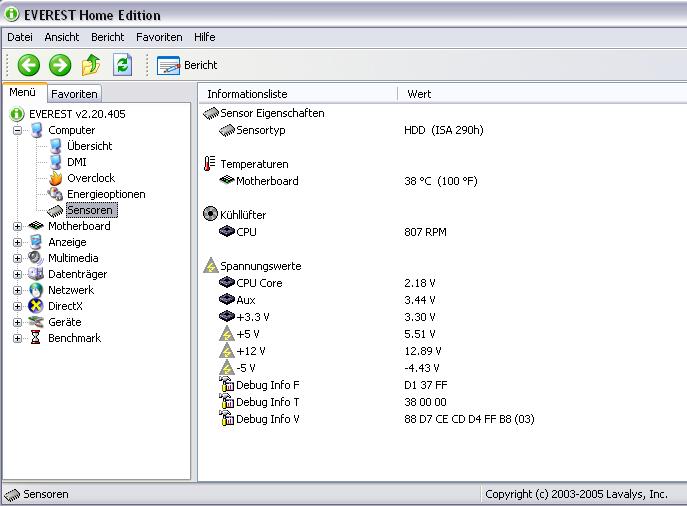The image size is (687, 506).
Task: Click the Spannungswerte warning triangle icon
Action: [211, 265]
